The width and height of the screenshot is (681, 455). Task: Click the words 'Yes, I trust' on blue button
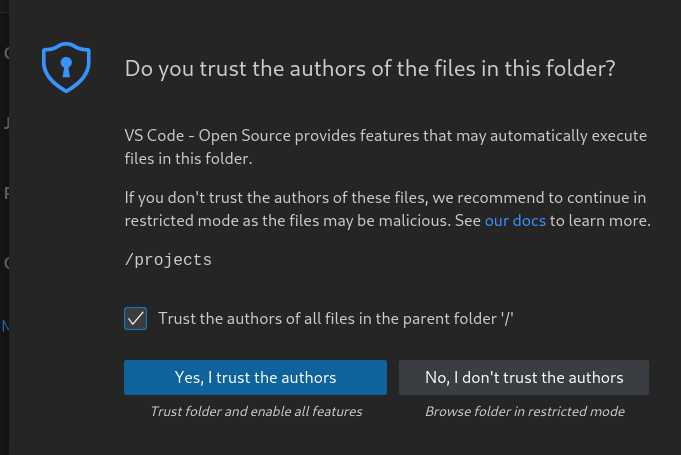pyautogui.click(x=213, y=377)
